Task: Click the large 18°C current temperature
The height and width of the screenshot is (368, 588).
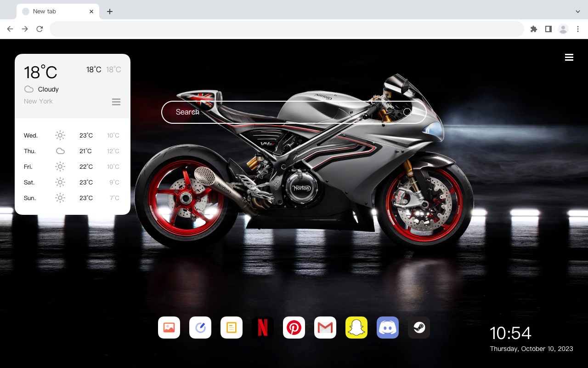Action: click(40, 72)
